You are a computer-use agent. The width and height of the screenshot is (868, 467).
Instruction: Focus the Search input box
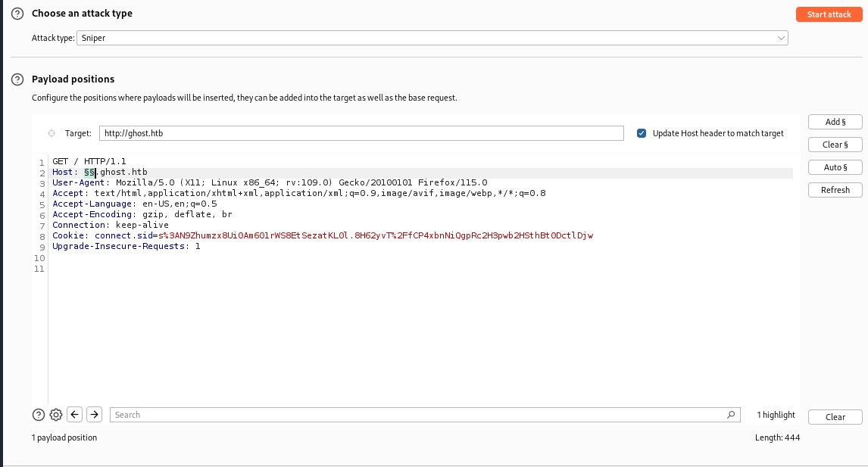click(425, 415)
